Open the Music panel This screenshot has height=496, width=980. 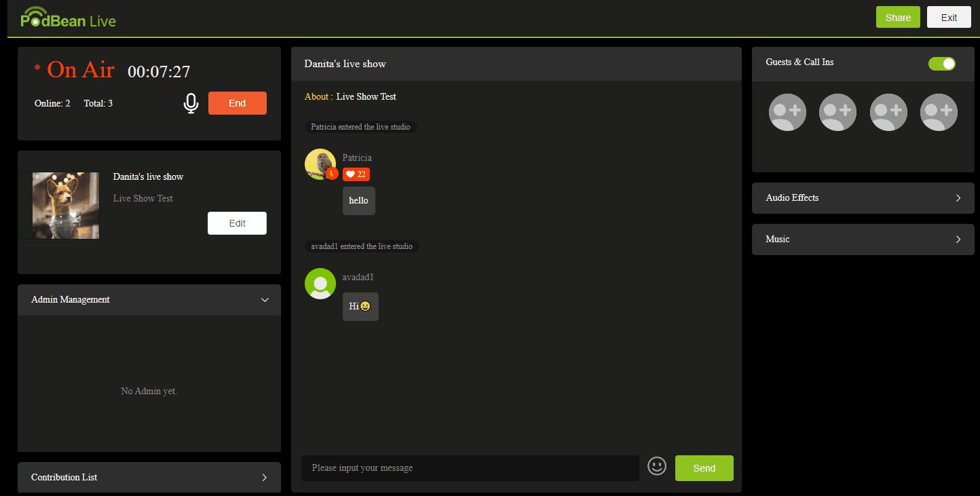(863, 239)
